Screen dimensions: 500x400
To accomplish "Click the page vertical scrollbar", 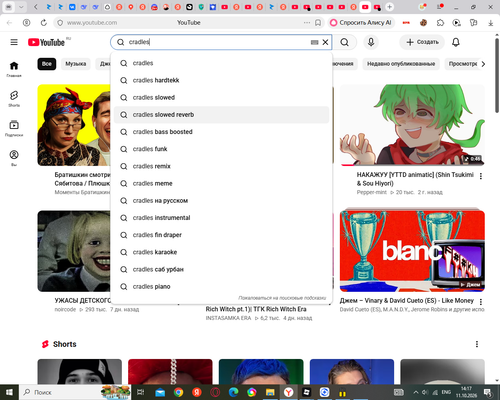I will [497, 77].
